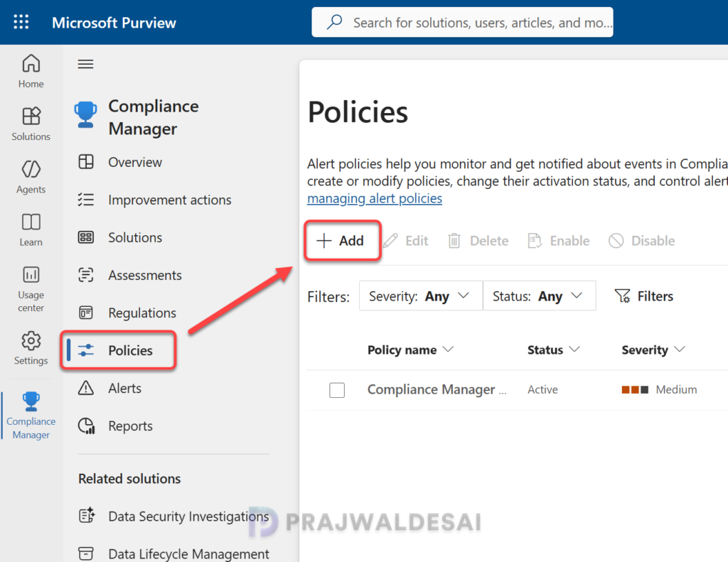Open Usage center in left rail
The width and height of the screenshot is (728, 562).
coord(31,288)
